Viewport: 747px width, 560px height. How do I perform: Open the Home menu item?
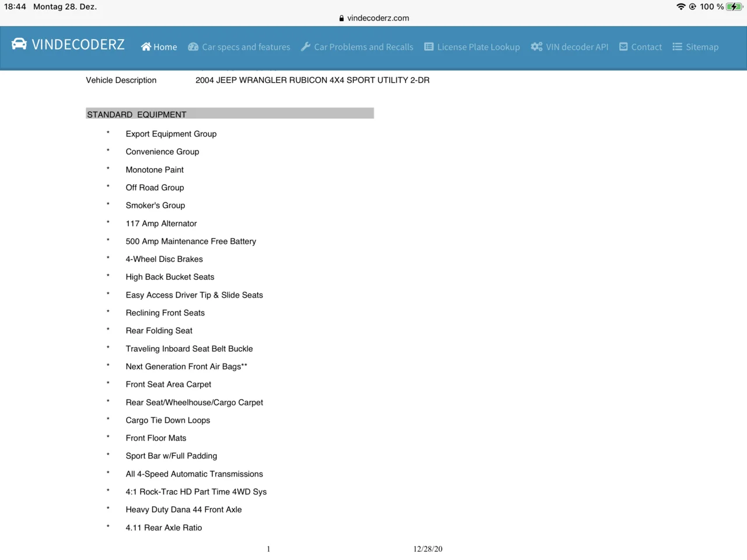click(159, 47)
